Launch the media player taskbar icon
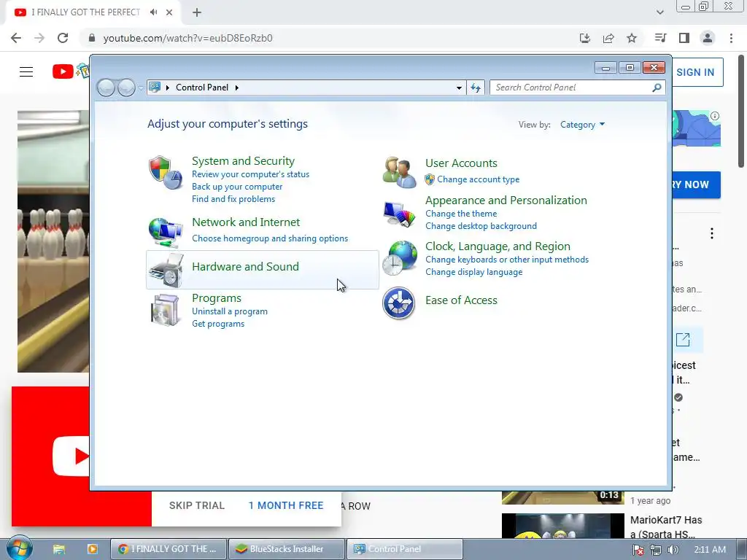The image size is (747, 560). click(92, 549)
